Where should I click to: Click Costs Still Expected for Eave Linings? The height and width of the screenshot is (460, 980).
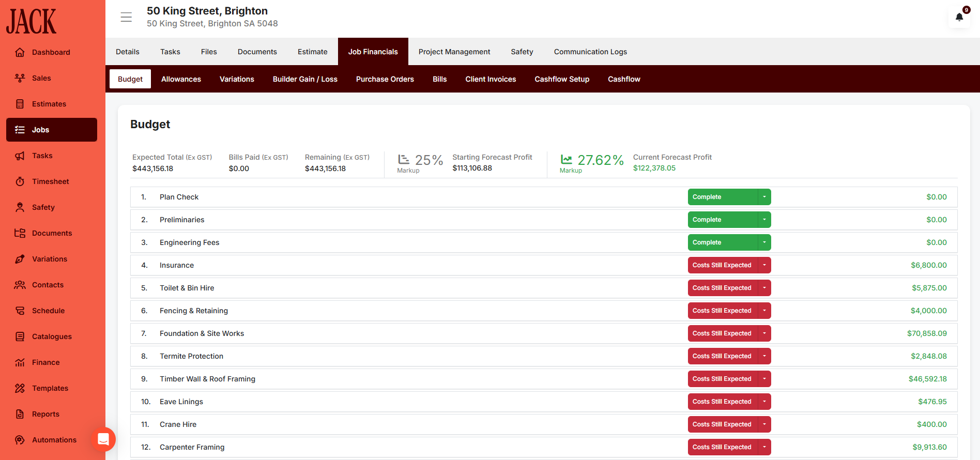coord(723,402)
